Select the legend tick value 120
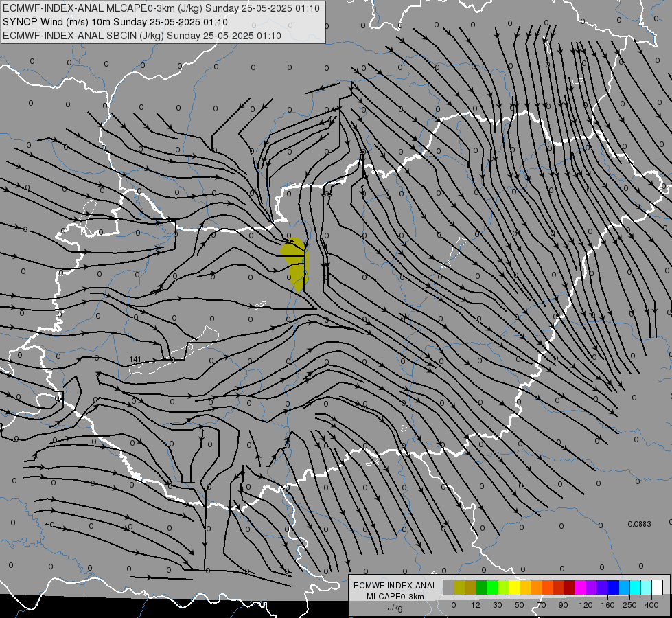Image resolution: width=672 pixels, height=618 pixels. pyautogui.click(x=586, y=605)
